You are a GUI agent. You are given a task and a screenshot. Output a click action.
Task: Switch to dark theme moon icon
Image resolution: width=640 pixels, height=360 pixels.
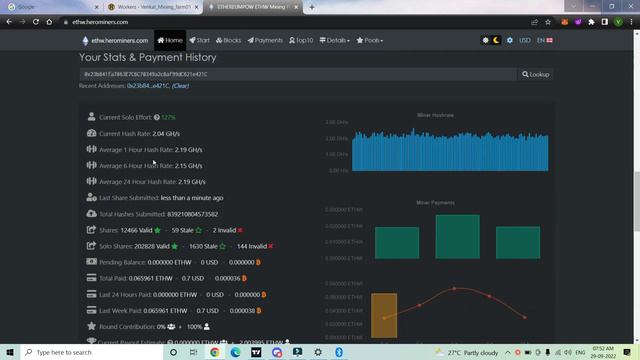[496, 40]
